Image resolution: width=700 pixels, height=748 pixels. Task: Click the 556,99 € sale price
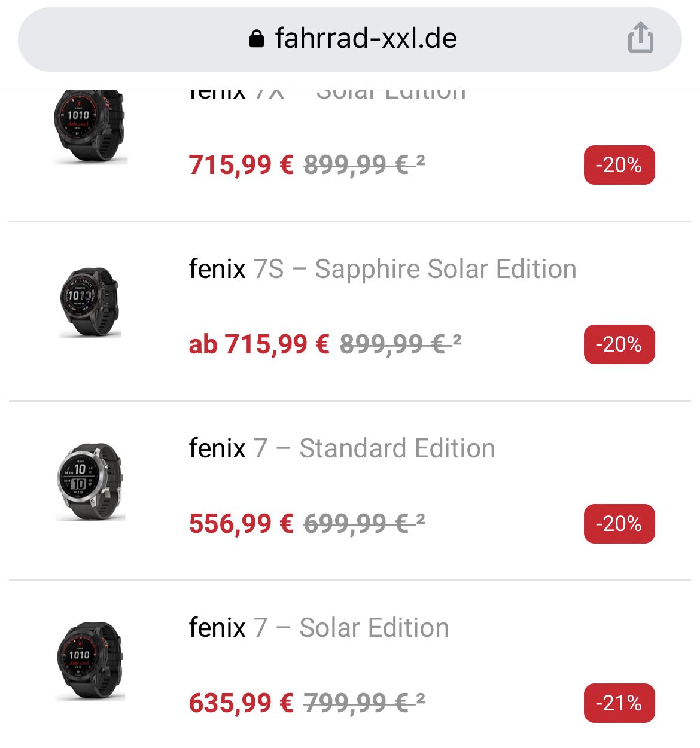point(241,524)
